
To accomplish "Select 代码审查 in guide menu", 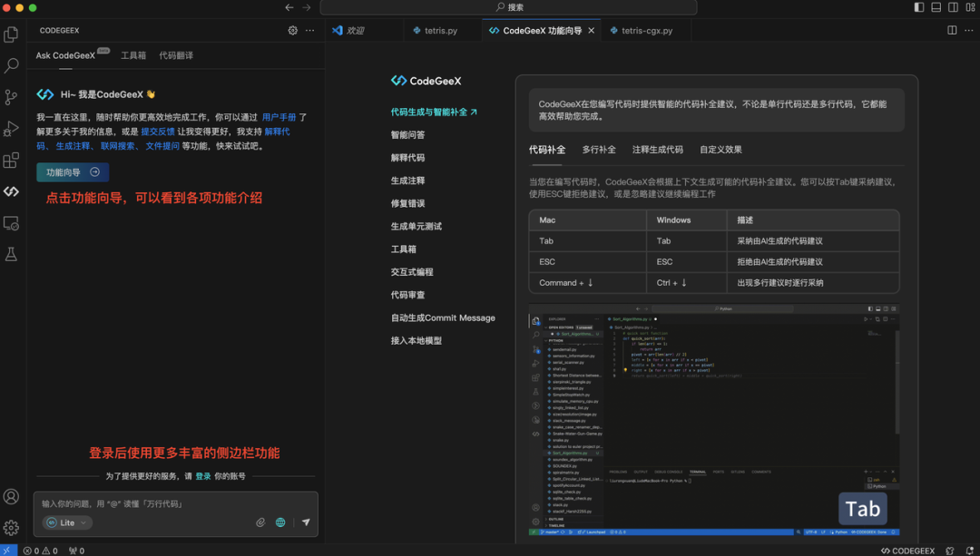I will coord(407,294).
